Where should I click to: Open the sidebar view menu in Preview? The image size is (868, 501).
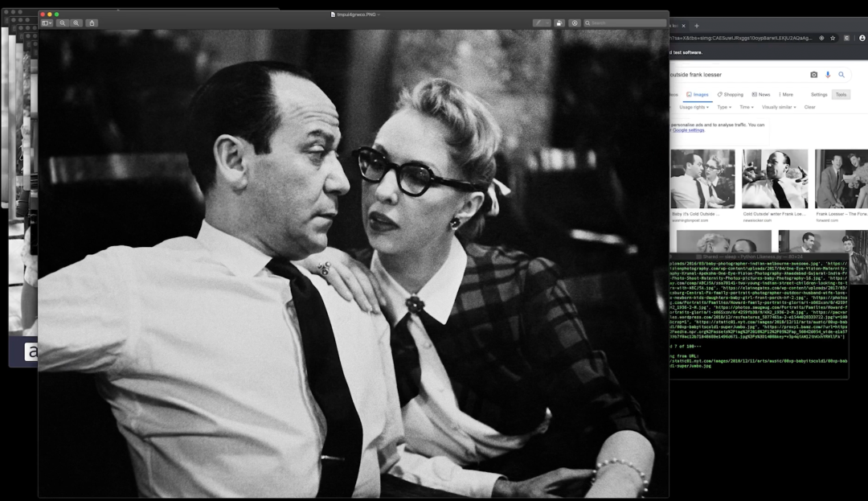point(47,23)
